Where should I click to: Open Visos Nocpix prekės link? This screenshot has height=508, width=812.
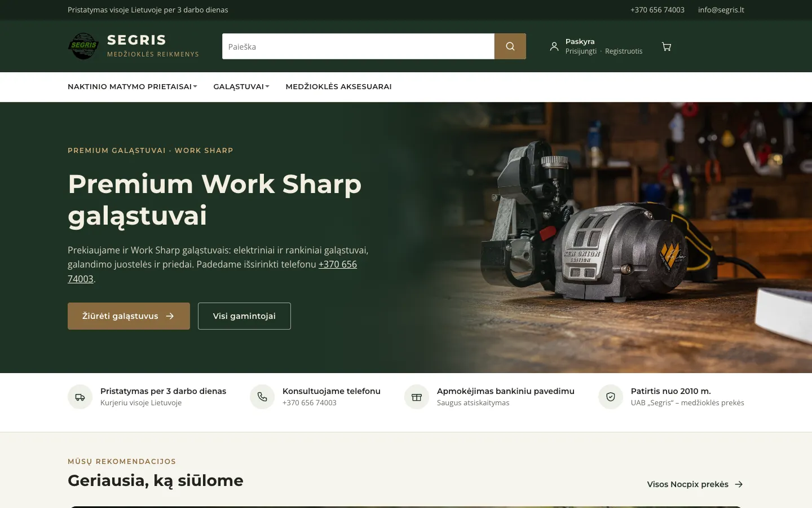(x=695, y=484)
